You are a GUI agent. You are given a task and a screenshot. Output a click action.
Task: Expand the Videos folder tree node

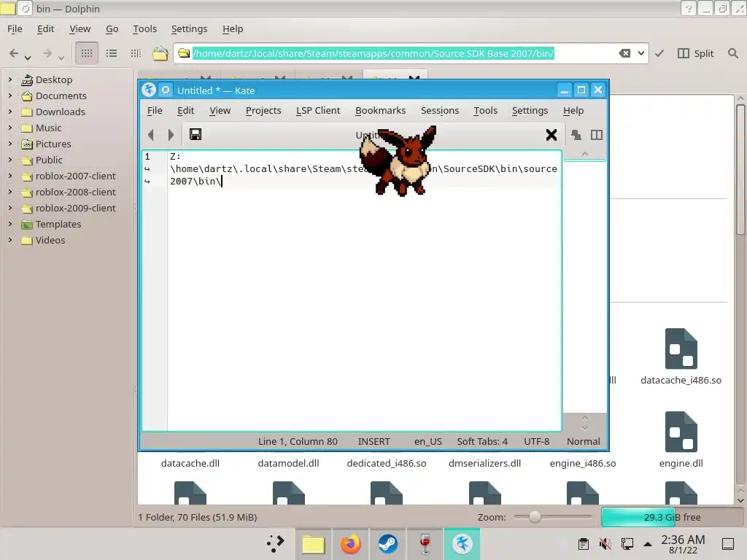coord(10,240)
